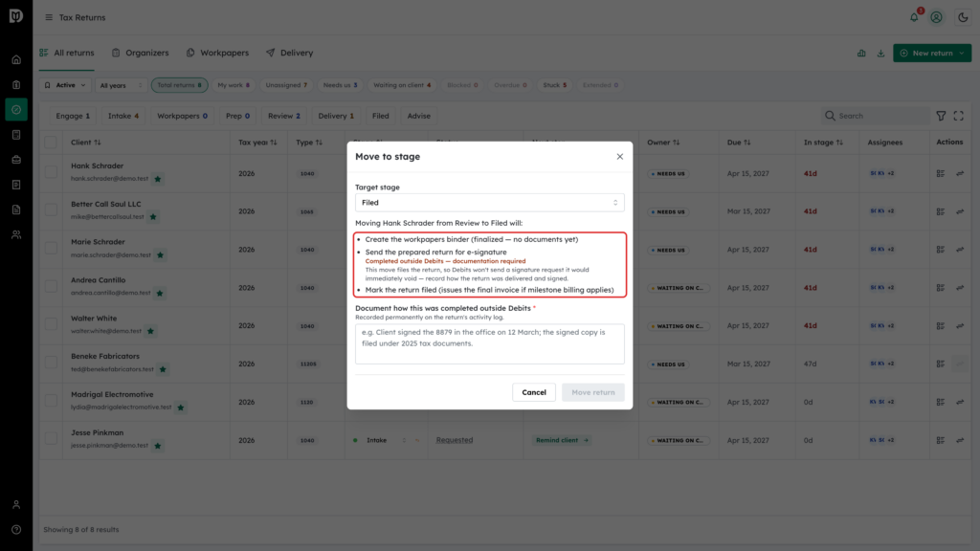This screenshot has height=551, width=980.
Task: Select the Intake 4 stage tab
Action: click(x=123, y=116)
